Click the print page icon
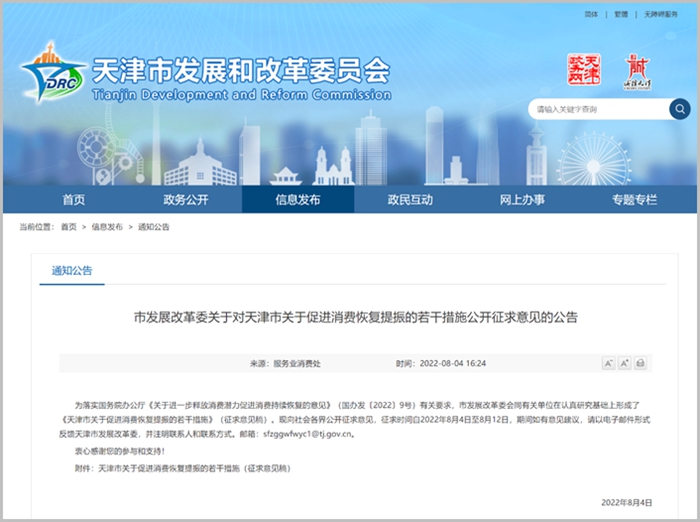This screenshot has height=522, width=700. [x=640, y=363]
